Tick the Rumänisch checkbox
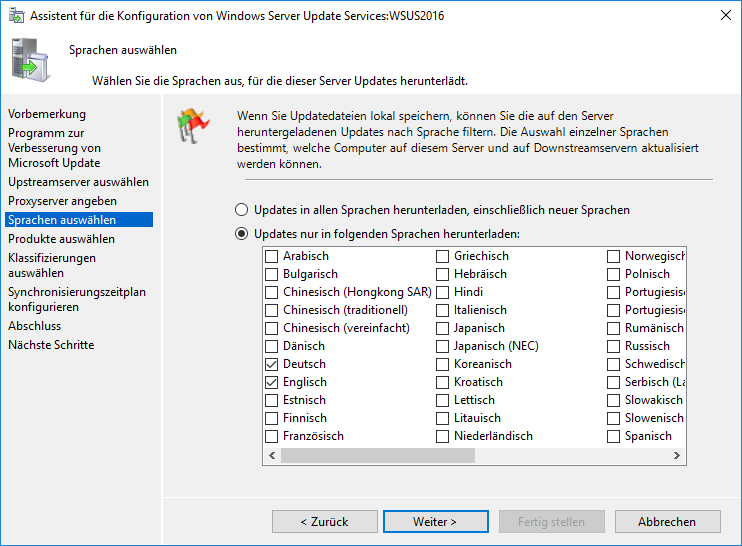This screenshot has height=546, width=742. (x=613, y=328)
